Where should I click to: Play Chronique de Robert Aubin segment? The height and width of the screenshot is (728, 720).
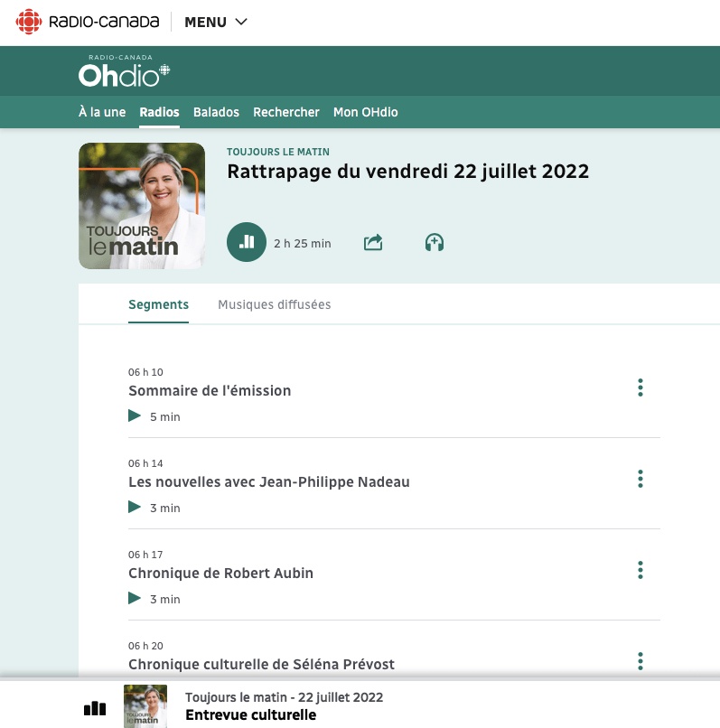coord(136,599)
